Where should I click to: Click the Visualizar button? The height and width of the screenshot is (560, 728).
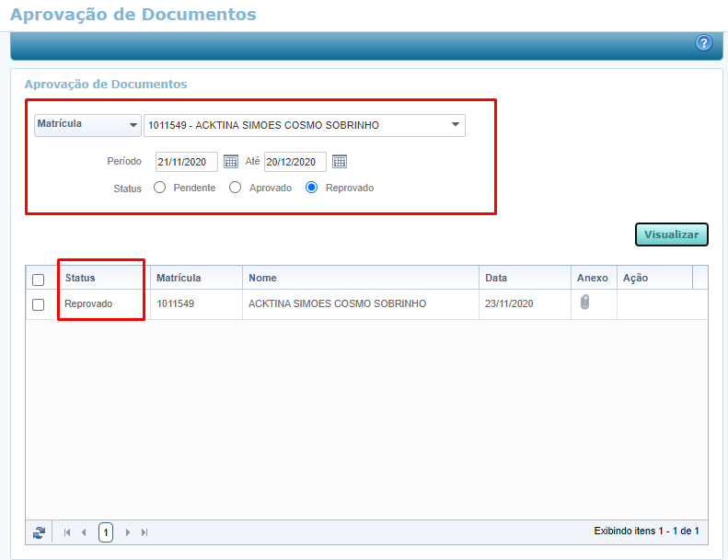pos(671,234)
